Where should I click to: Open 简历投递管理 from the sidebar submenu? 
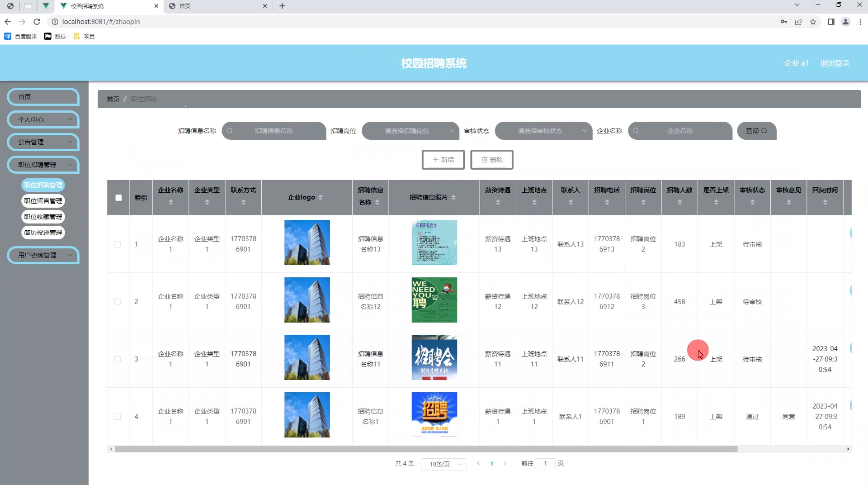click(43, 233)
